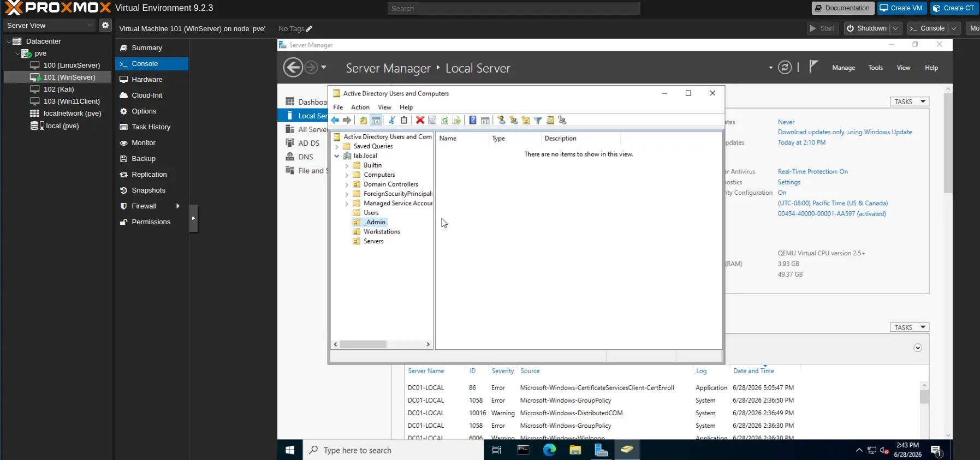
Task: Click the Server Manager refresh icon
Action: coord(785,68)
